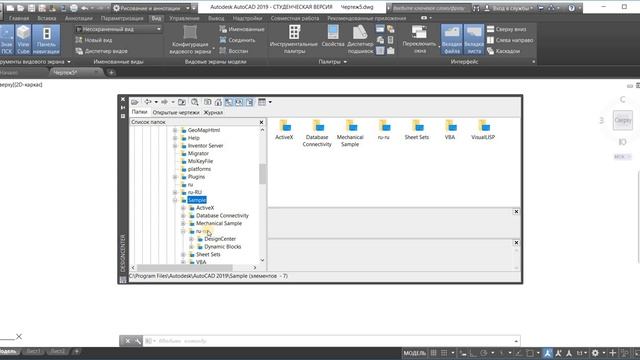Image resolution: width=640 pixels, height=360 pixels.
Task: Click Соединить viewports button
Action: click(x=237, y=40)
